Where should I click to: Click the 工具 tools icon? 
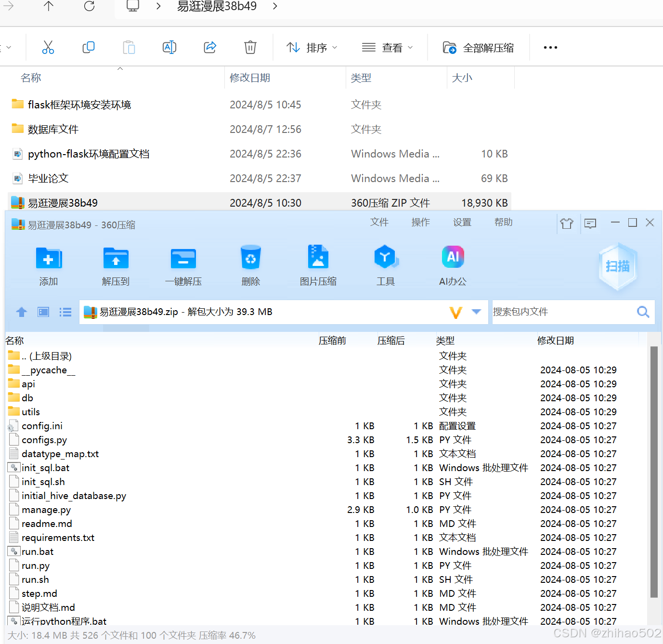point(386,266)
